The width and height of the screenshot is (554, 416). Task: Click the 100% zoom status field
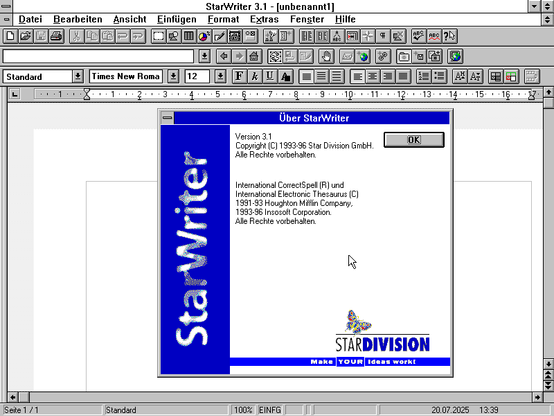(243, 410)
